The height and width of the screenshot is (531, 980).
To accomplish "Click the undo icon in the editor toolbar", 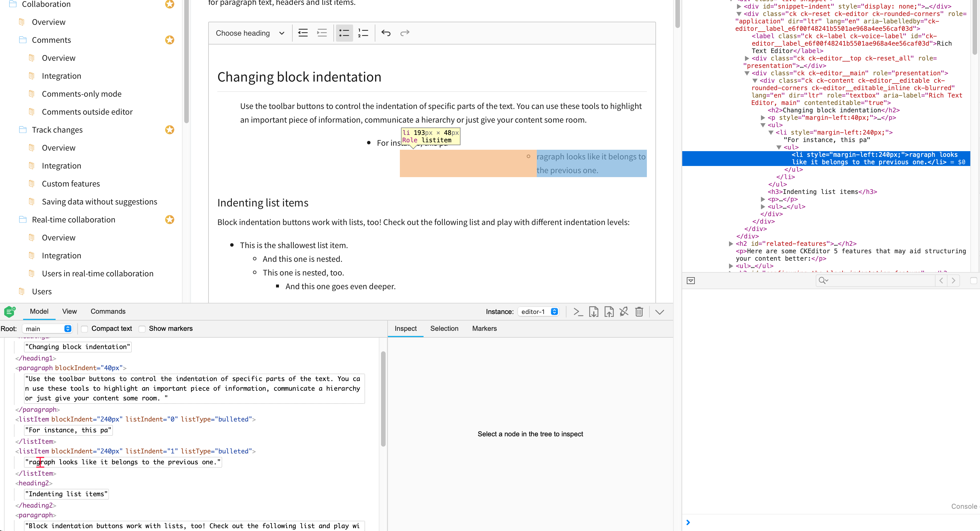I will [x=386, y=33].
